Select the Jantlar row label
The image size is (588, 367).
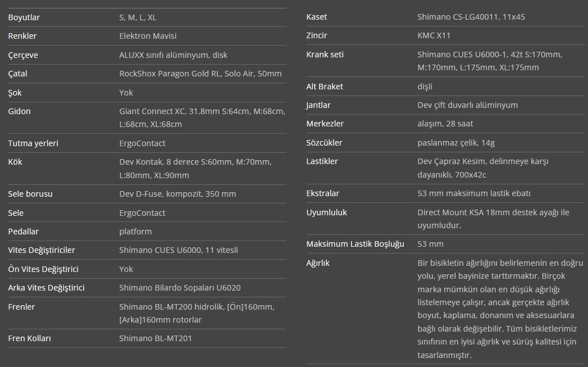pyautogui.click(x=318, y=105)
